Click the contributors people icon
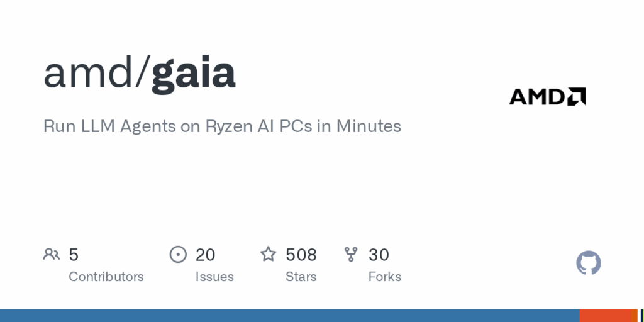 (x=52, y=254)
